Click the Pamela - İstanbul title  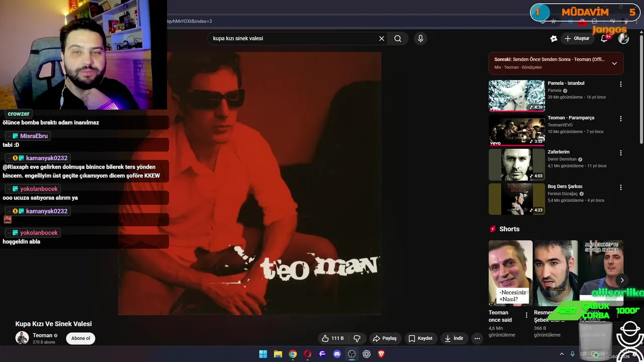566,83
